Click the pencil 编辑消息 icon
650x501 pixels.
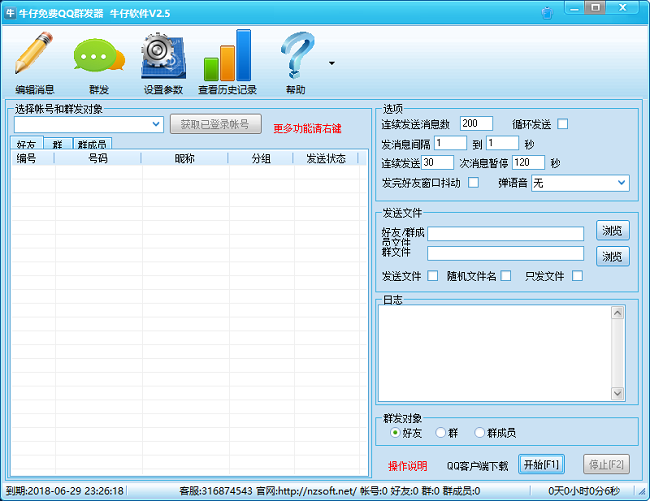(34, 58)
